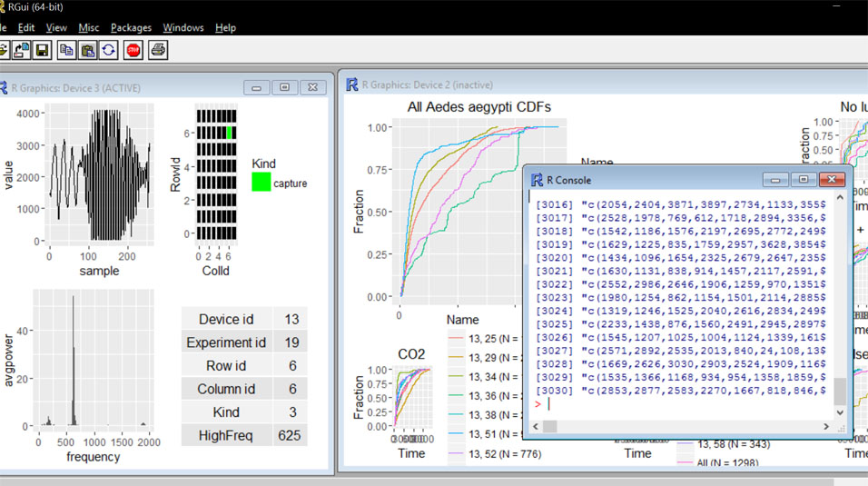The width and height of the screenshot is (868, 486).
Task: Click the R logo in R Console title bar
Action: pos(538,180)
